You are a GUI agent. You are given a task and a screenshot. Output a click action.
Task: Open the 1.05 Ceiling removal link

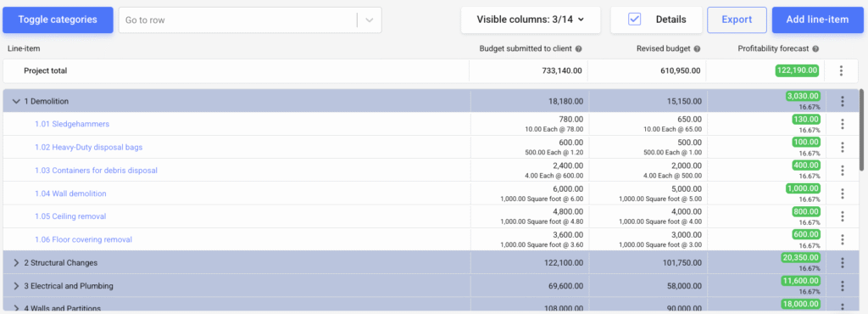click(x=70, y=216)
